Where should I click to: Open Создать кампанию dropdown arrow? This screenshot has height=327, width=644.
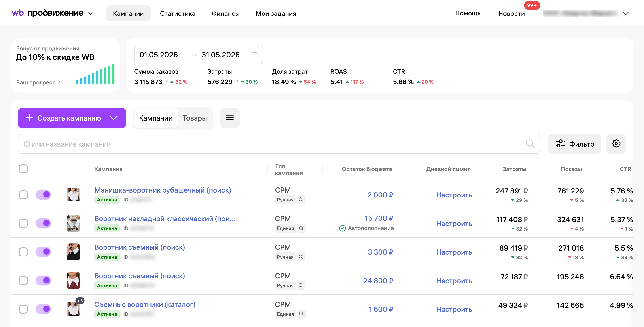114,118
